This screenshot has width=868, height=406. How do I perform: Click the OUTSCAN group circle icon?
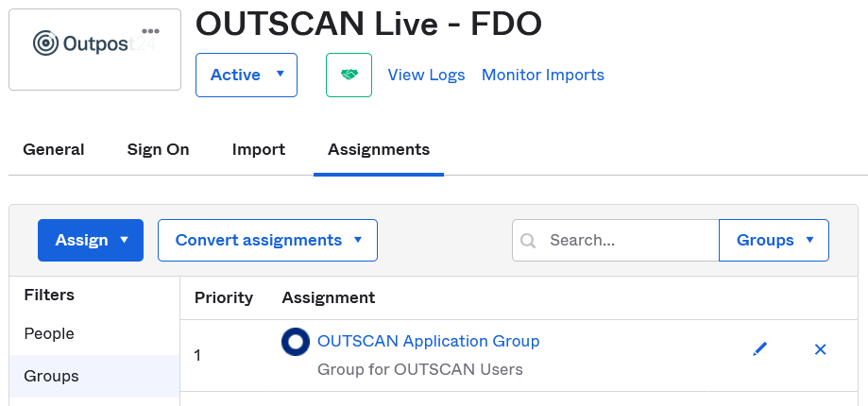tap(296, 342)
